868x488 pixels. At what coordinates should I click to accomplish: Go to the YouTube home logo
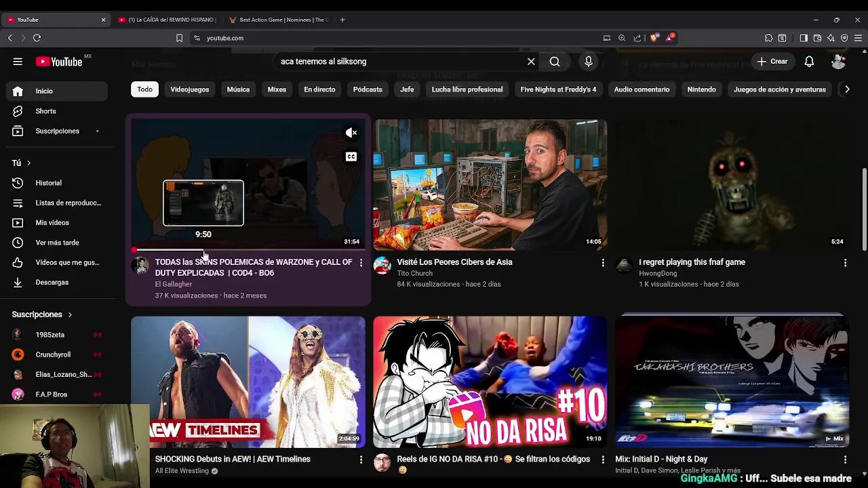[x=59, y=62]
